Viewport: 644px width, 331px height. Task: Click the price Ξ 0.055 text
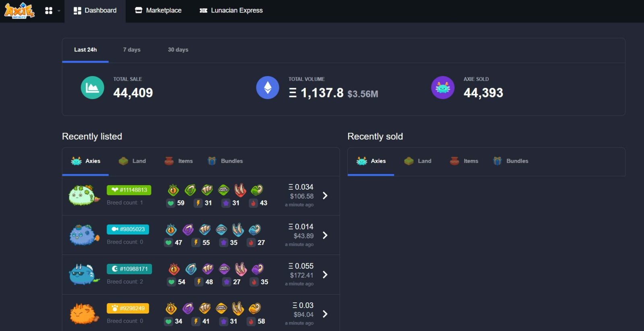tap(301, 266)
